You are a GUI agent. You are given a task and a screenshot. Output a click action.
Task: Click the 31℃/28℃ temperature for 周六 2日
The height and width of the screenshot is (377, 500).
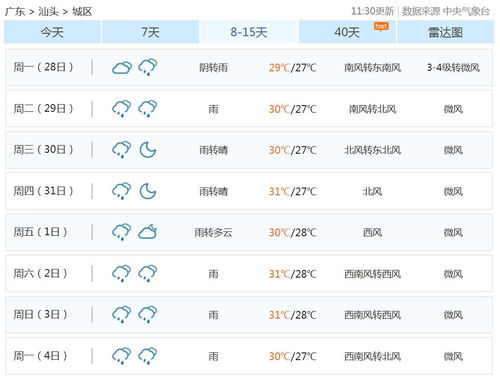pos(292,274)
